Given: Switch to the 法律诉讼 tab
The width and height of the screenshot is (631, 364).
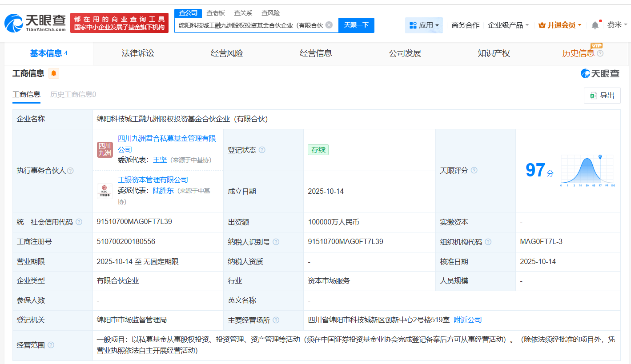Looking at the screenshot, I should 137,53.
